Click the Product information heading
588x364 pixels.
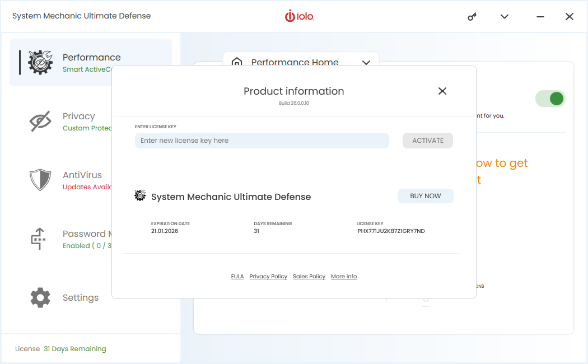294,91
